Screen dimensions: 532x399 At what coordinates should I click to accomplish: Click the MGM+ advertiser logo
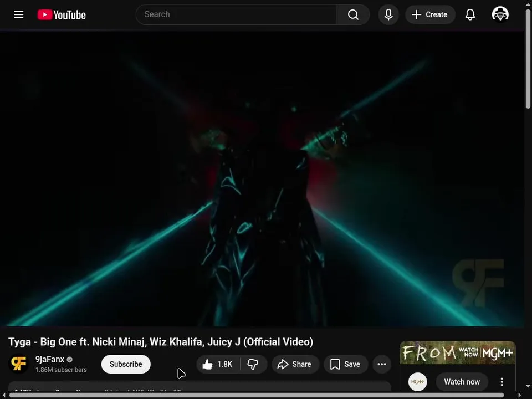(417, 382)
